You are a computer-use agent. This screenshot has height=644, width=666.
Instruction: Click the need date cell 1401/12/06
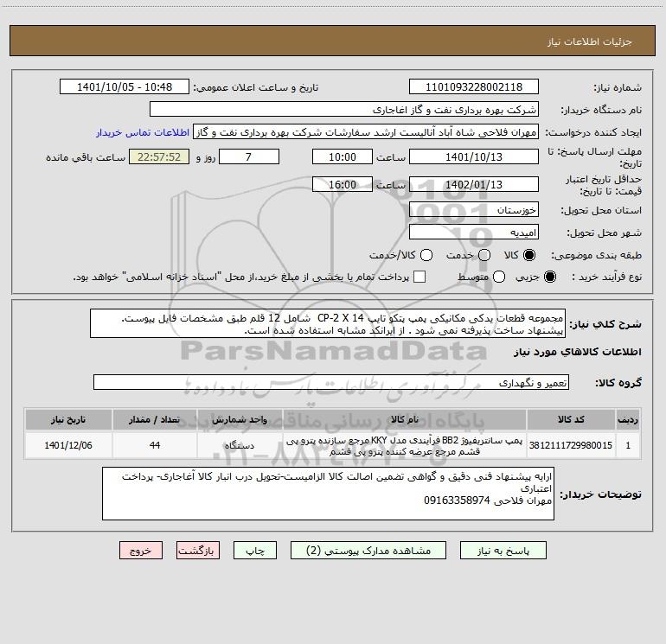(68, 445)
